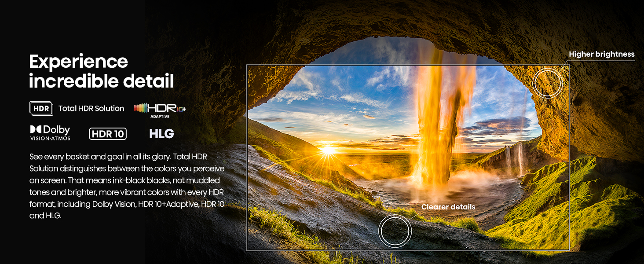
Task: Select the 'Clearer details' callout label
Action: pyautogui.click(x=448, y=207)
